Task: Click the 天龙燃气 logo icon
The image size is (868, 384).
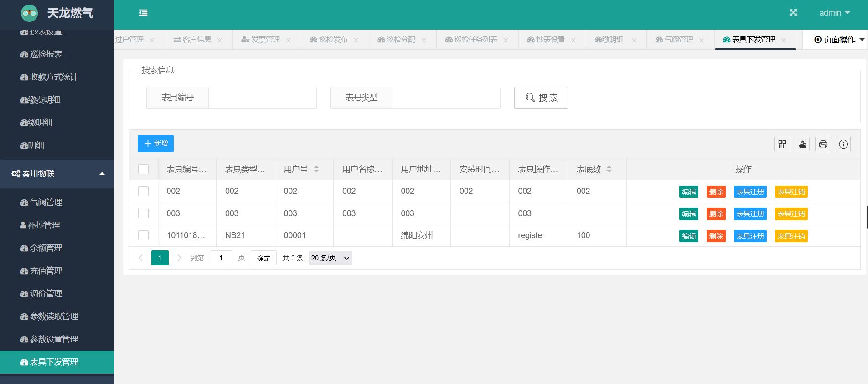Action: (x=30, y=13)
